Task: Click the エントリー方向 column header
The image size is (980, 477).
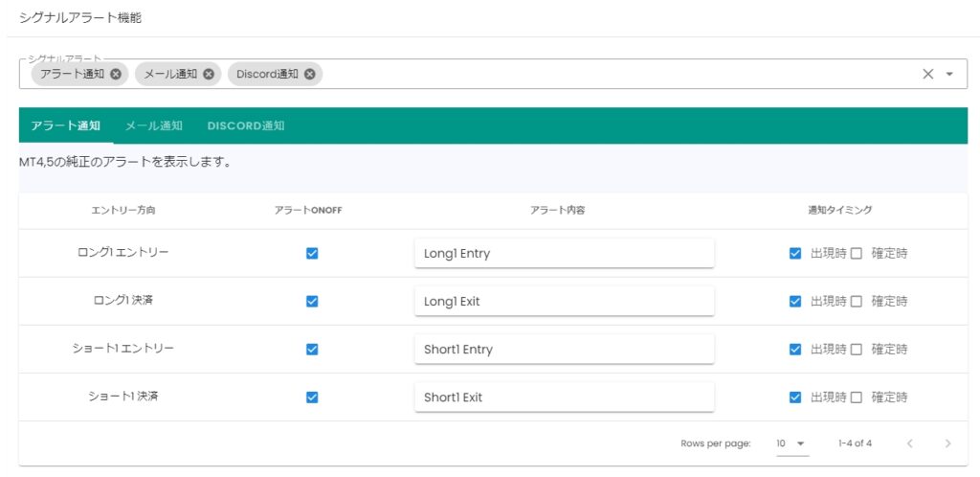Action: tap(123, 210)
